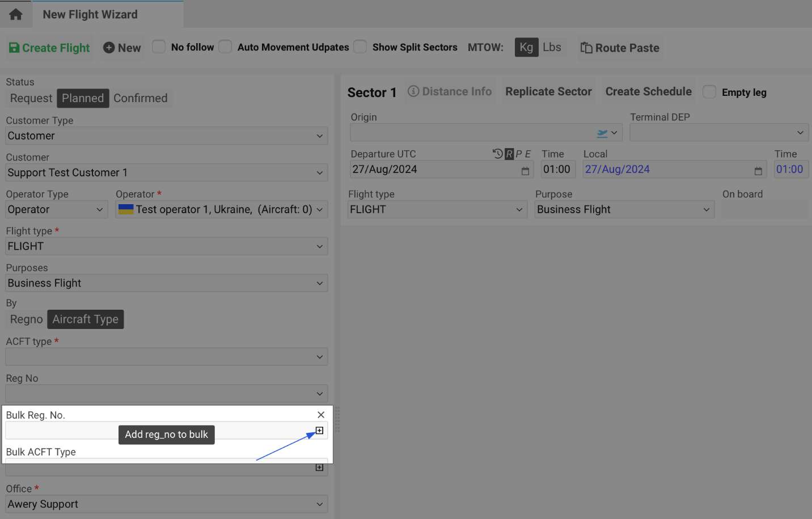
Task: Close the Bulk Reg. No. popup
Action: click(321, 415)
